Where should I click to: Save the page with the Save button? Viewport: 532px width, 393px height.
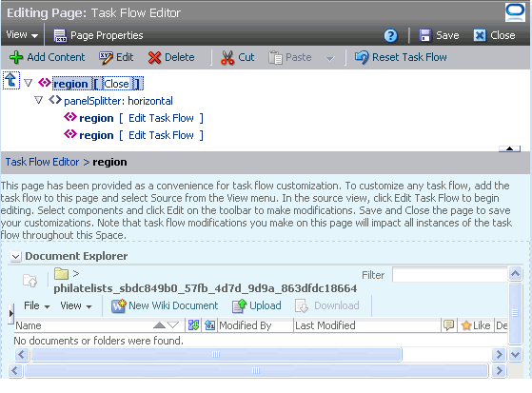(x=439, y=35)
